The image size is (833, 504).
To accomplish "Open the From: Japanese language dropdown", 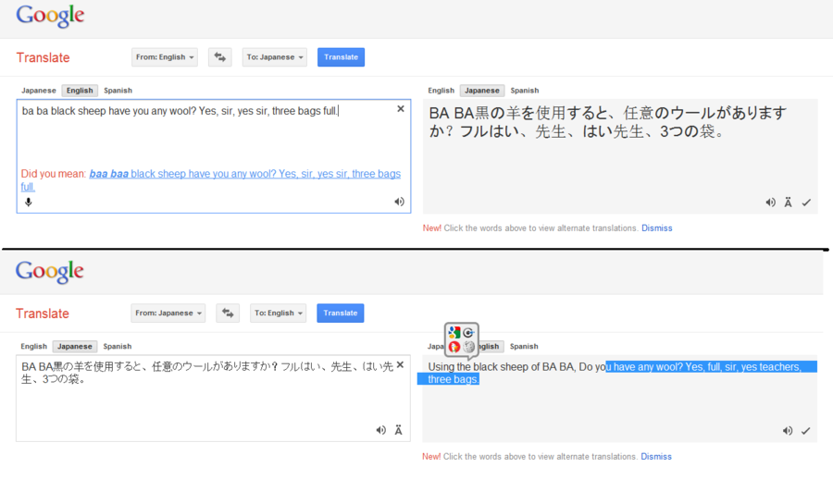I will pos(168,313).
